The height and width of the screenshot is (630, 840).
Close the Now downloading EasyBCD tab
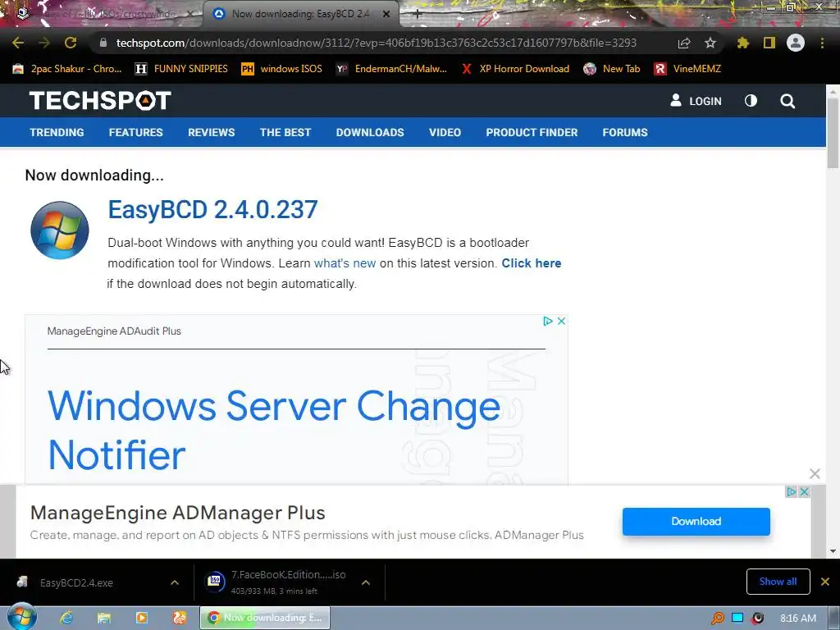click(386, 14)
